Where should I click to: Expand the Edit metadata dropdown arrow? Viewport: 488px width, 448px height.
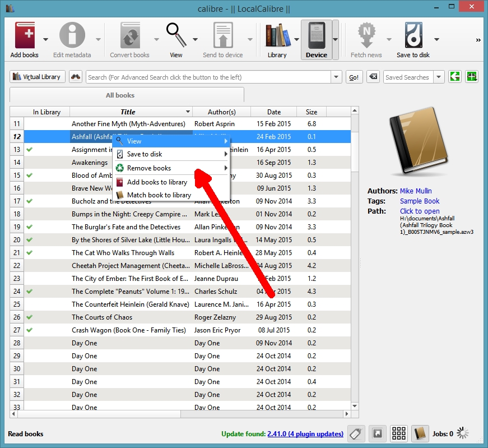pos(98,40)
